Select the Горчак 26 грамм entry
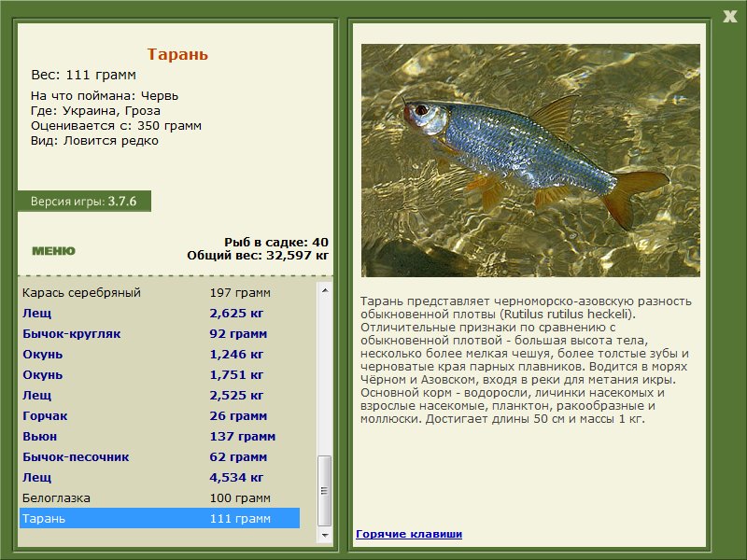This screenshot has height=560, width=747. pos(160,415)
